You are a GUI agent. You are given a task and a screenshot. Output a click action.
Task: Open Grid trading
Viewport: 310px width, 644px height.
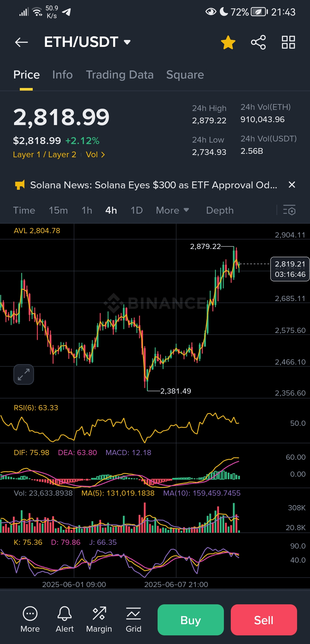tap(133, 620)
